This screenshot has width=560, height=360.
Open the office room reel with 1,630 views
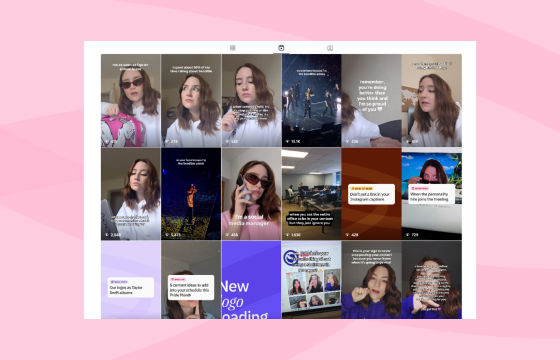tap(311, 194)
